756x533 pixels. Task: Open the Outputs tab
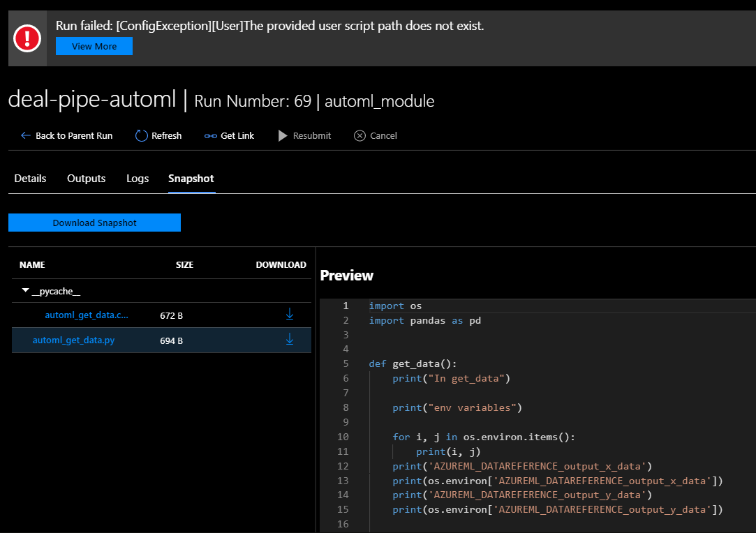click(x=86, y=179)
